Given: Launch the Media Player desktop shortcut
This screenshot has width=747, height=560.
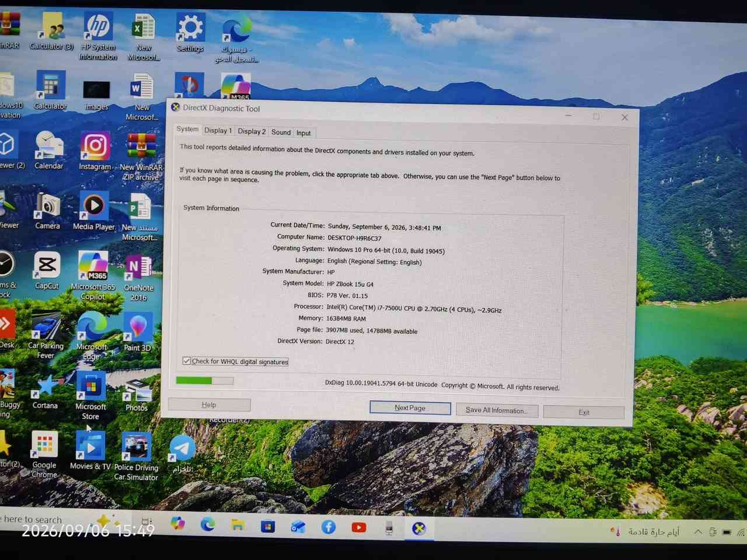Looking at the screenshot, I should (x=94, y=211).
